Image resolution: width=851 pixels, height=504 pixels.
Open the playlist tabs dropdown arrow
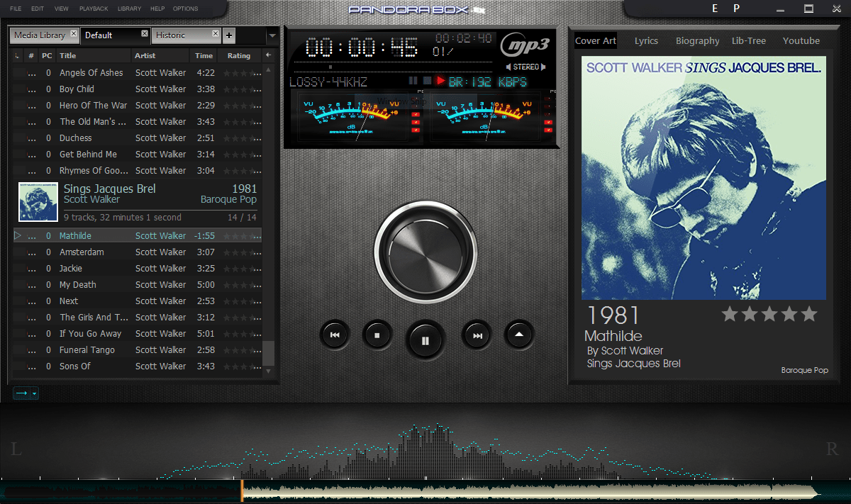click(x=272, y=35)
